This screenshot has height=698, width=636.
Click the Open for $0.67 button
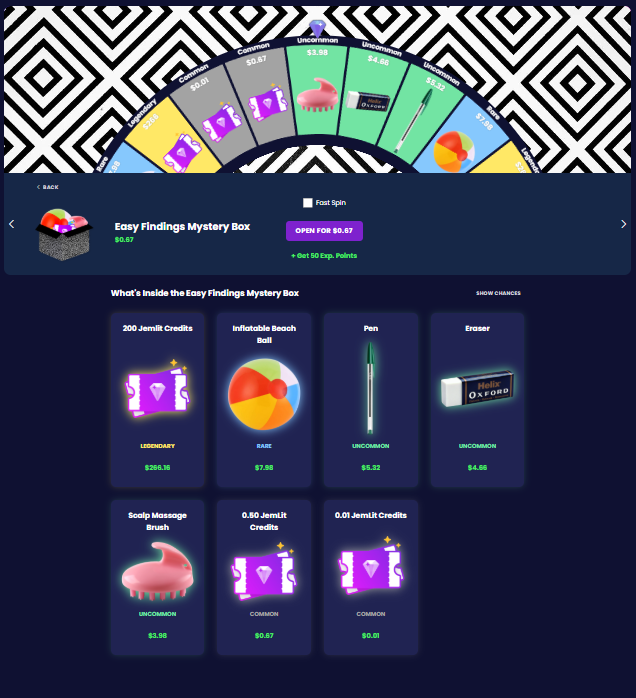click(324, 231)
